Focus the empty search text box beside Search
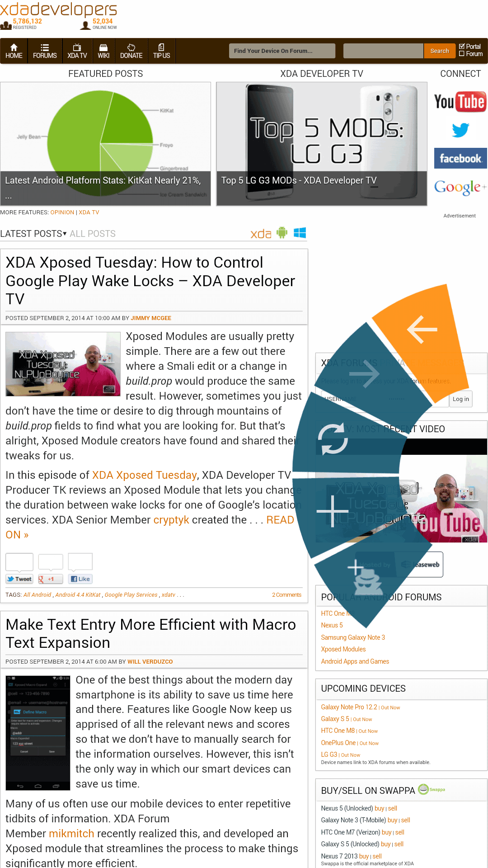The height and width of the screenshot is (868, 488). pyautogui.click(x=383, y=51)
